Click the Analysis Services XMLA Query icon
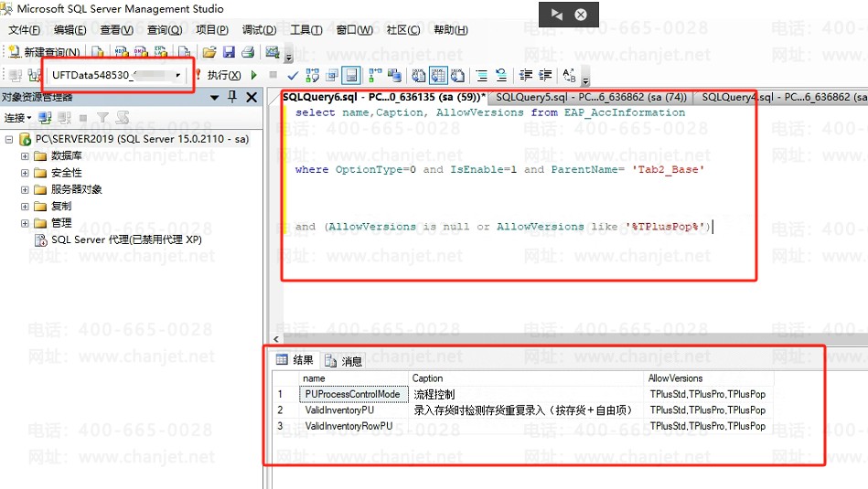The width and height of the screenshot is (868, 489). 161,52
